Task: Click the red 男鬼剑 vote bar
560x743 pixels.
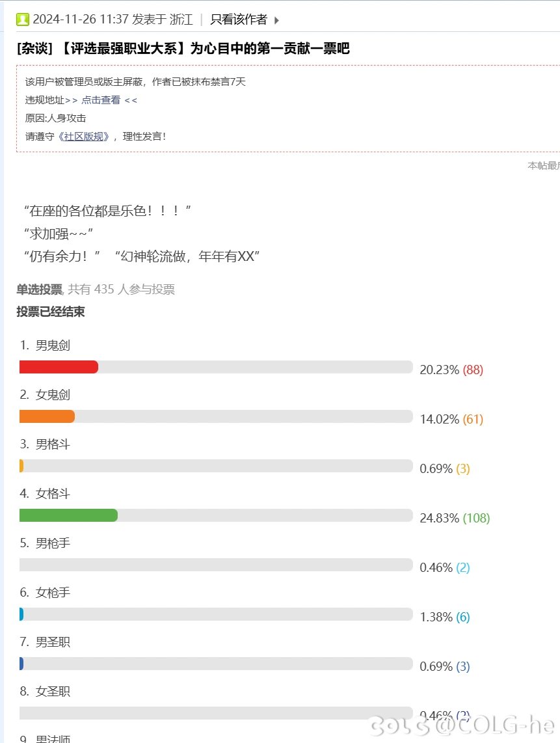Action: [59, 367]
